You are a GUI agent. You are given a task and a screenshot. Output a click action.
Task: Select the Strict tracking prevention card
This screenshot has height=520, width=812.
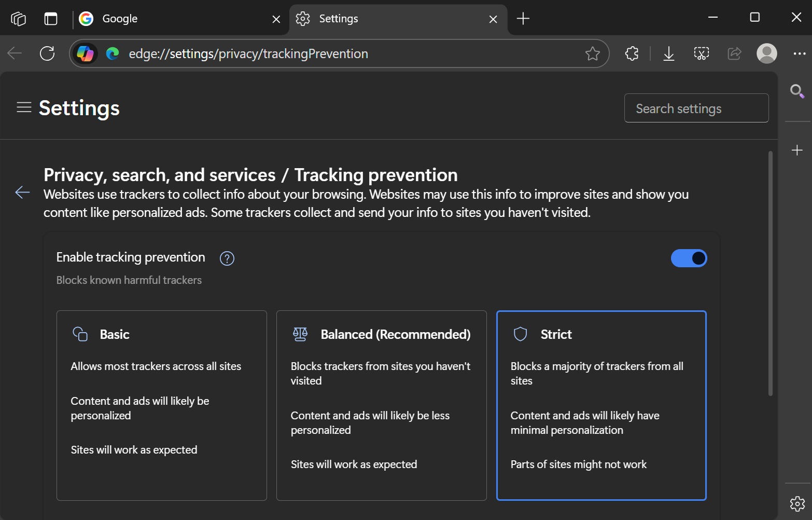pos(601,405)
